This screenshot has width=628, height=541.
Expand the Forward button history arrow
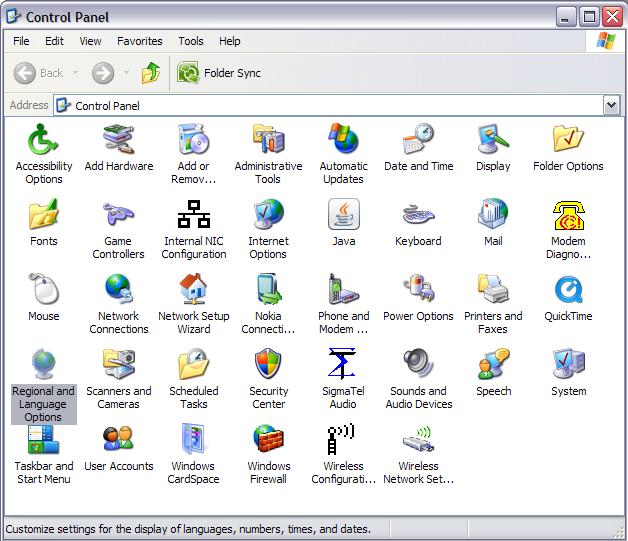(x=126, y=73)
